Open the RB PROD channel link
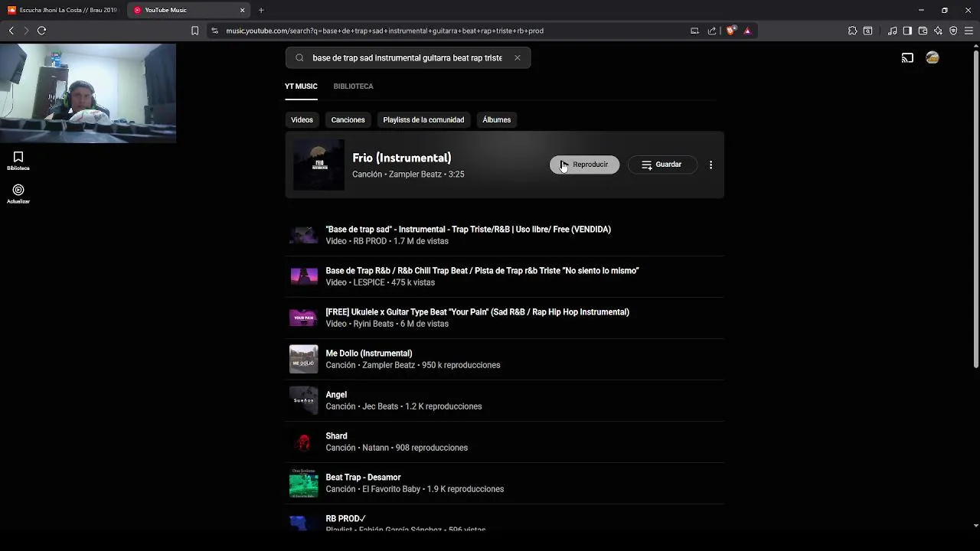 point(370,241)
